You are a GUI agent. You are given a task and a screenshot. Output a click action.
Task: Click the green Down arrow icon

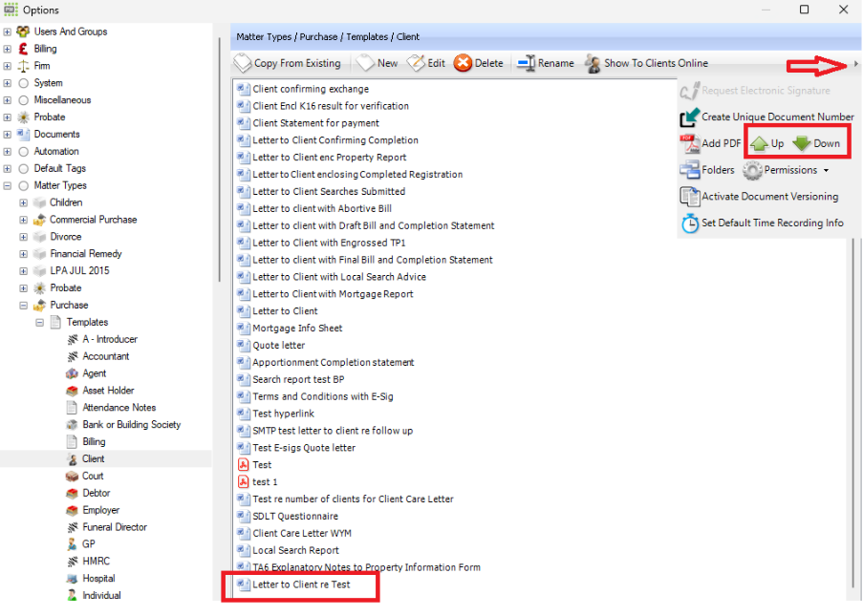click(x=802, y=143)
